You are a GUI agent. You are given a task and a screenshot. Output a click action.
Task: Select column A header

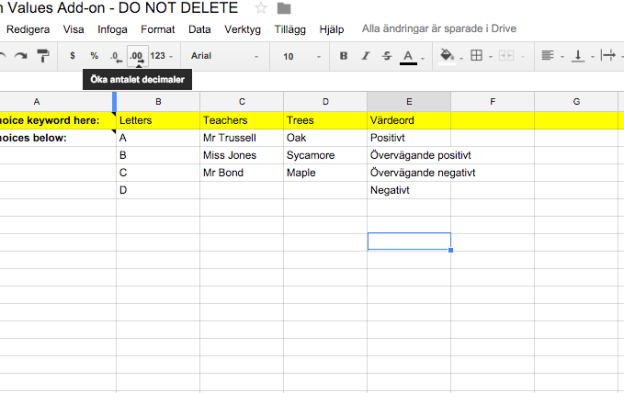56,102
